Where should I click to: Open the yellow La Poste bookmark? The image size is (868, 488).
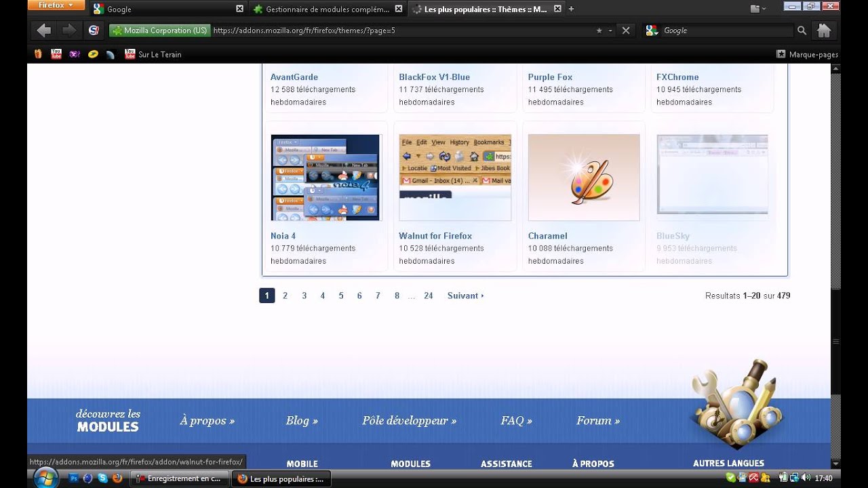click(93, 54)
